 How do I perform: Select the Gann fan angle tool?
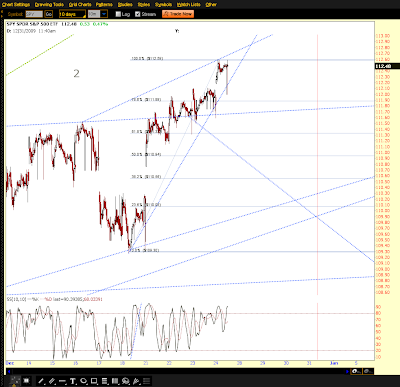[x=136, y=381]
